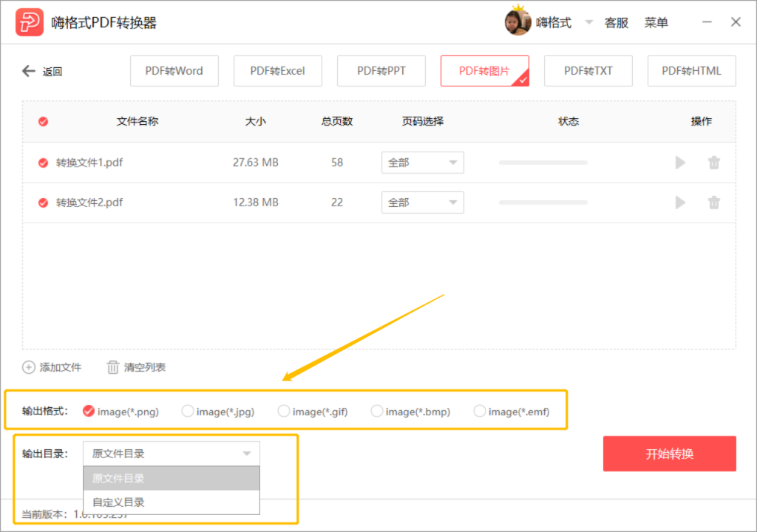Click the plus icon to add files
The image size is (757, 532).
click(x=29, y=367)
